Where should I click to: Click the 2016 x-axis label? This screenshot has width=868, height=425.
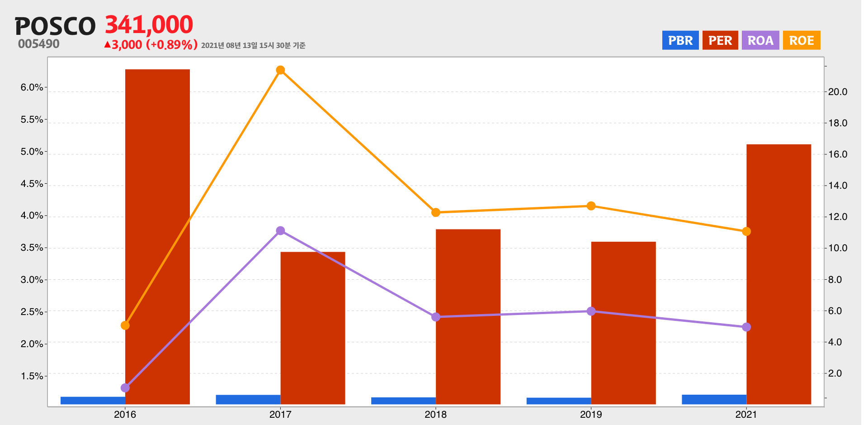pyautogui.click(x=125, y=414)
